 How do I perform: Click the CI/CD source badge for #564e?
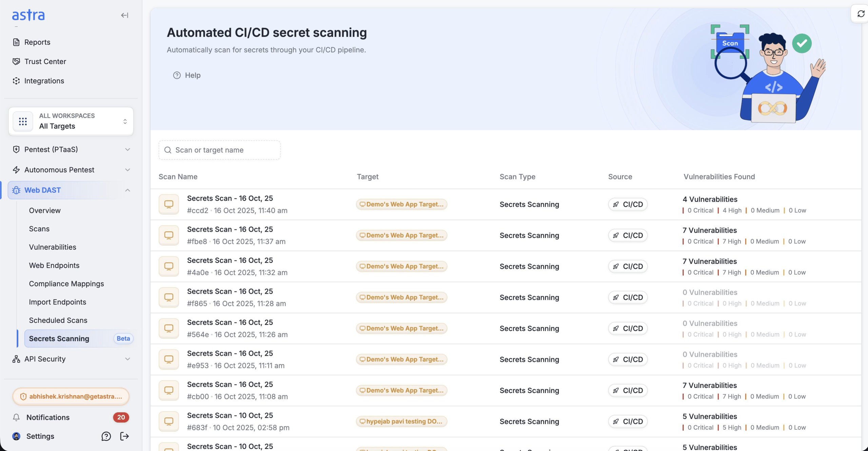coord(628,329)
